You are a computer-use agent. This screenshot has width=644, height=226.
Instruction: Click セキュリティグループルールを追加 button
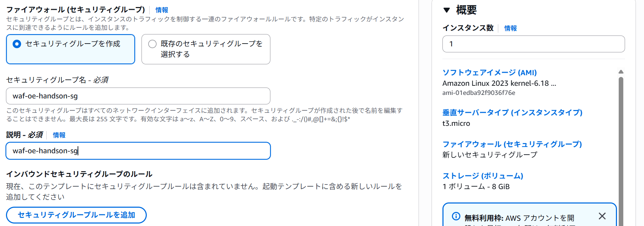click(76, 215)
